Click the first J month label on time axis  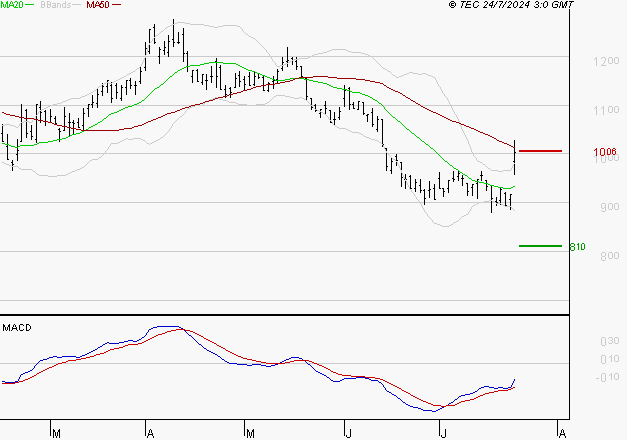348,434
